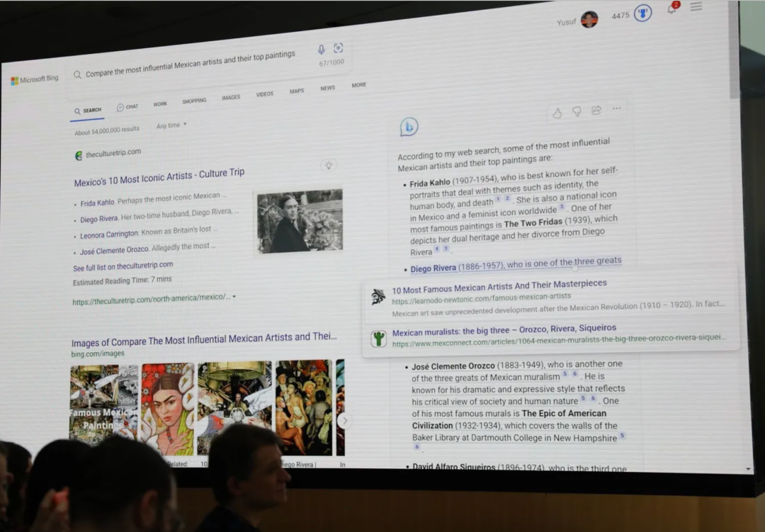The width and height of the screenshot is (765, 532).
Task: Open the Videos tab
Action: 264,94
